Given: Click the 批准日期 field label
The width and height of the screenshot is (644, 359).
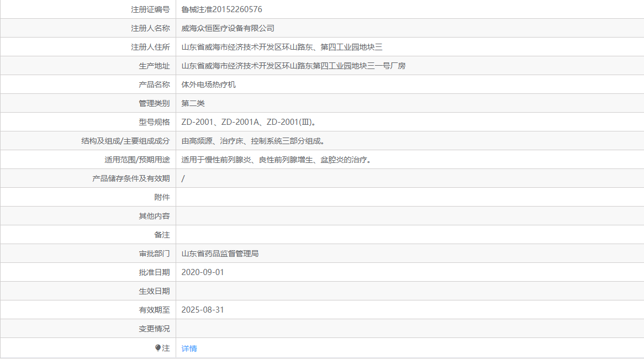Looking at the screenshot, I should pos(154,272).
